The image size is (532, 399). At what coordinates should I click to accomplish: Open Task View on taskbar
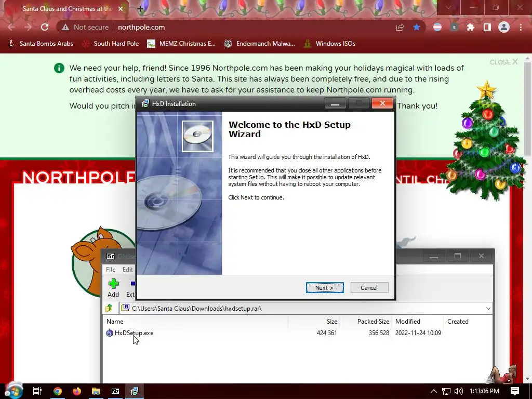[x=37, y=391]
